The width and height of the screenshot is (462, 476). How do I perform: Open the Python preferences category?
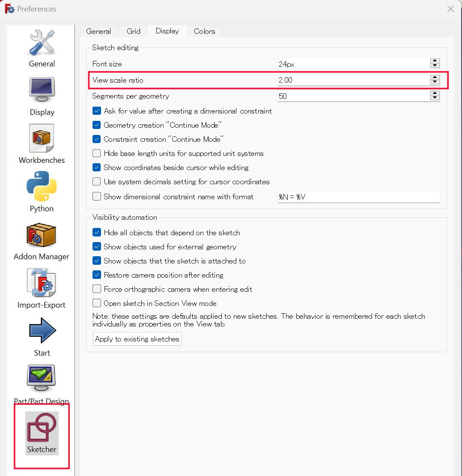point(42,192)
